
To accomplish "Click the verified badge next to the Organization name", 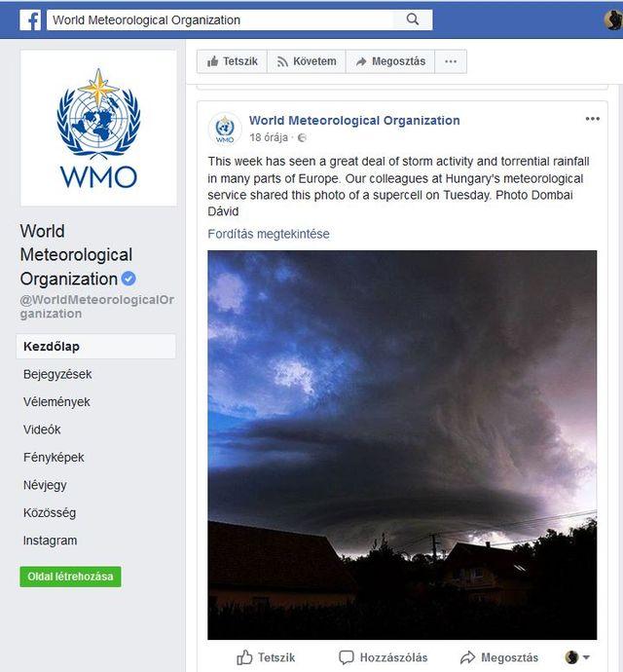I will (x=128, y=279).
